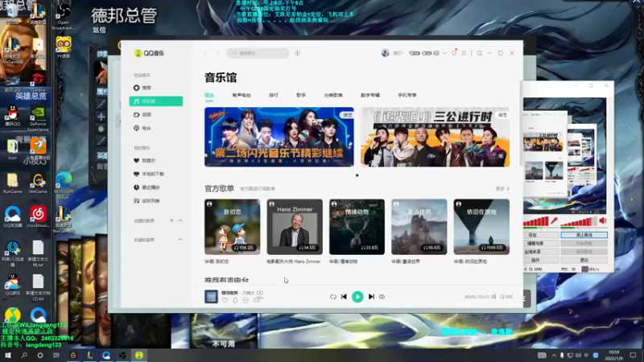Collapse the 创建的歌单 section
644x362 pixels.
[x=180, y=220]
